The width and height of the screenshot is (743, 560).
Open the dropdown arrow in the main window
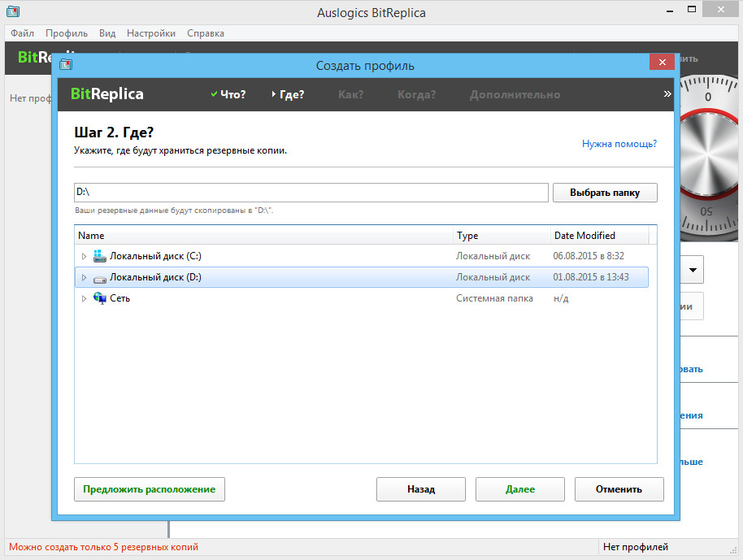pos(693,270)
